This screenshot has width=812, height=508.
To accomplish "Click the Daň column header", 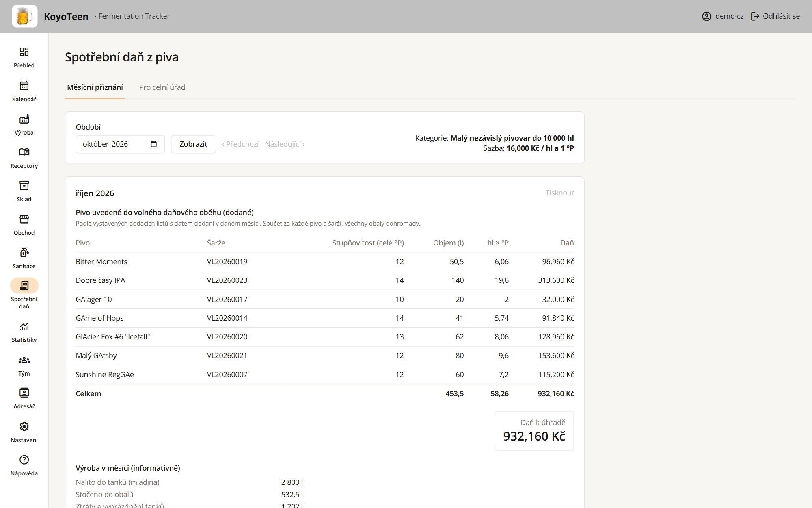I will [567, 243].
